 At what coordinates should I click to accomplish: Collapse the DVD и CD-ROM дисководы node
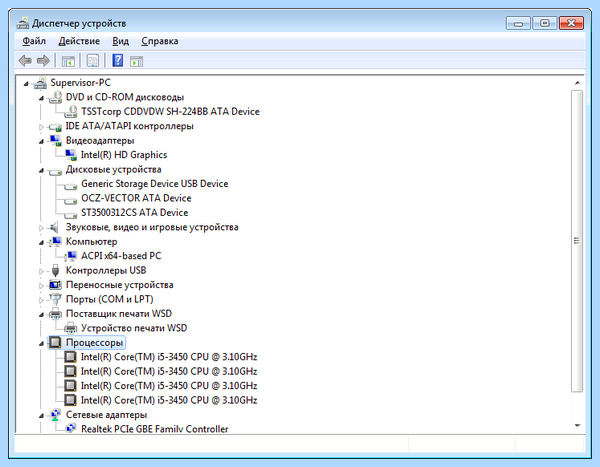coord(41,98)
